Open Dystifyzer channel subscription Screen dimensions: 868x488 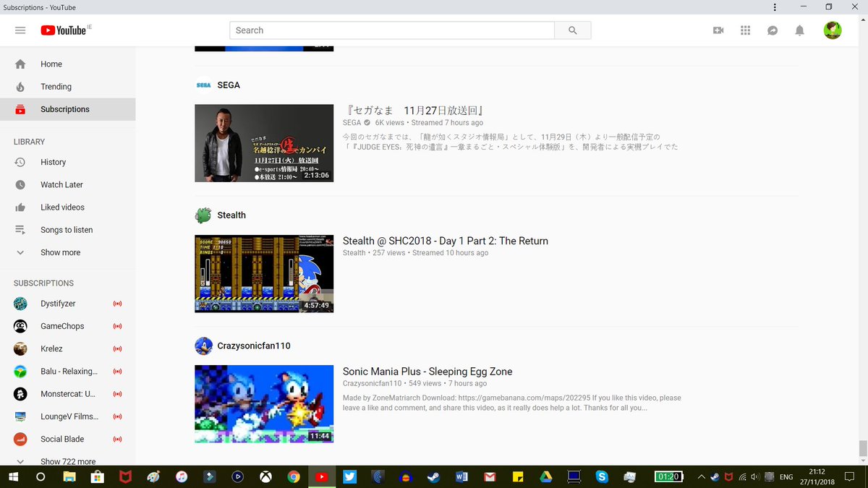point(67,304)
